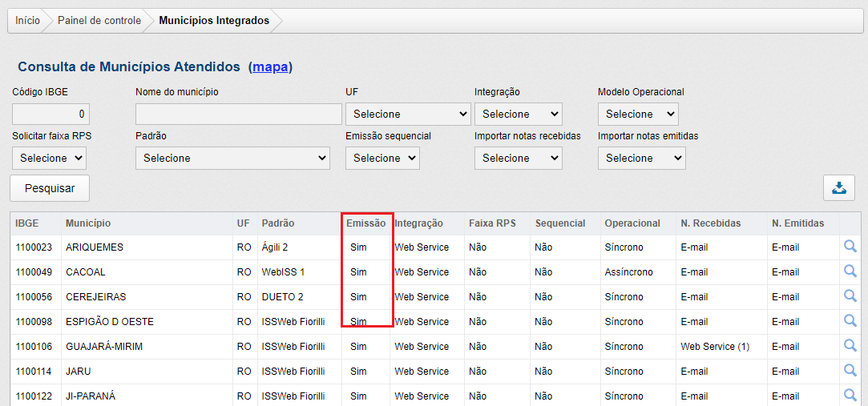
Task: Open details magnifier for ARIQUEMES row
Action: coord(850,247)
